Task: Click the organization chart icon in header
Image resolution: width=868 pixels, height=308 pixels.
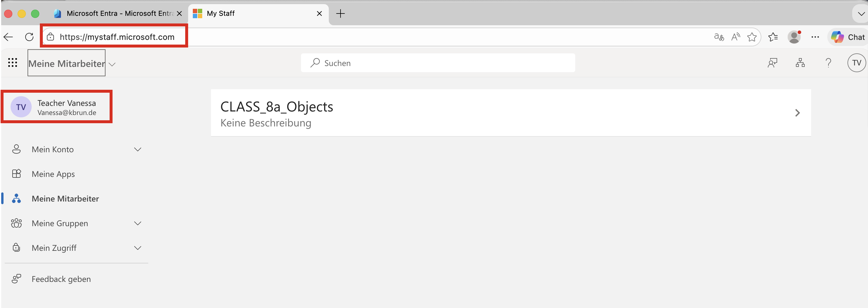Action: [800, 63]
